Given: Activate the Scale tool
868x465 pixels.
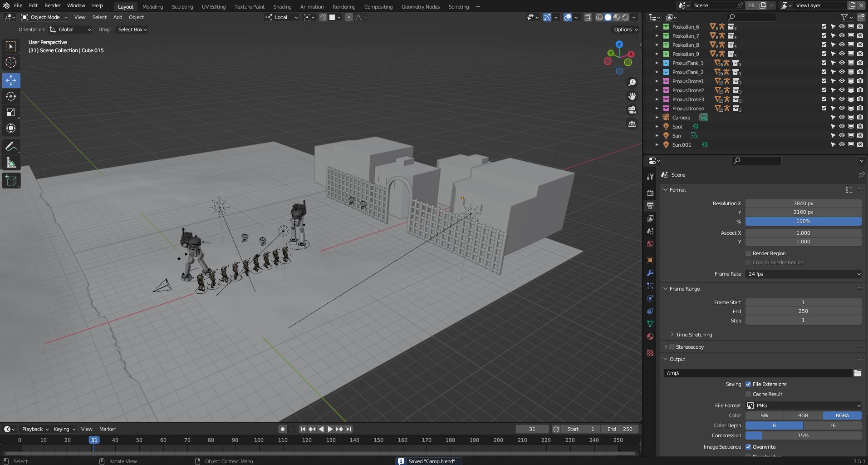Looking at the screenshot, I should pos(11,112).
